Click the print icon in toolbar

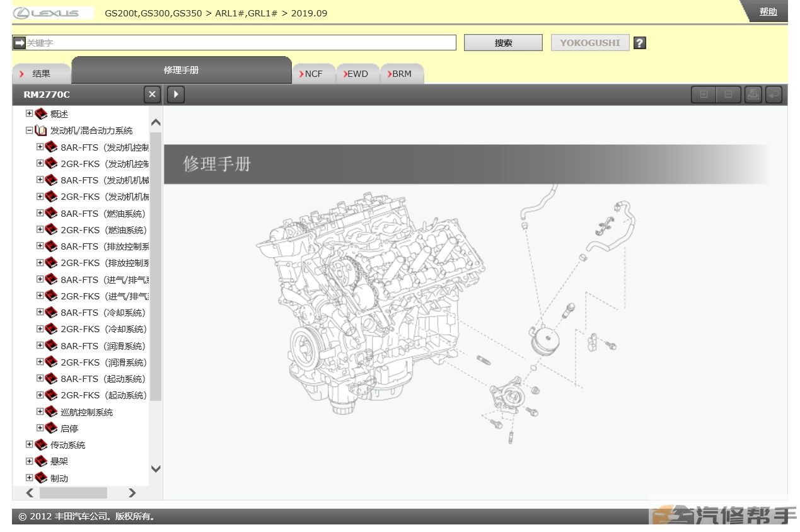[x=753, y=95]
